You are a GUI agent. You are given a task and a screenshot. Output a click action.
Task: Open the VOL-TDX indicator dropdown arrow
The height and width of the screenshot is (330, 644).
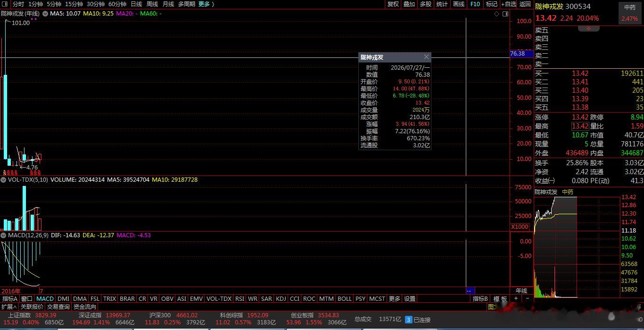[3, 180]
